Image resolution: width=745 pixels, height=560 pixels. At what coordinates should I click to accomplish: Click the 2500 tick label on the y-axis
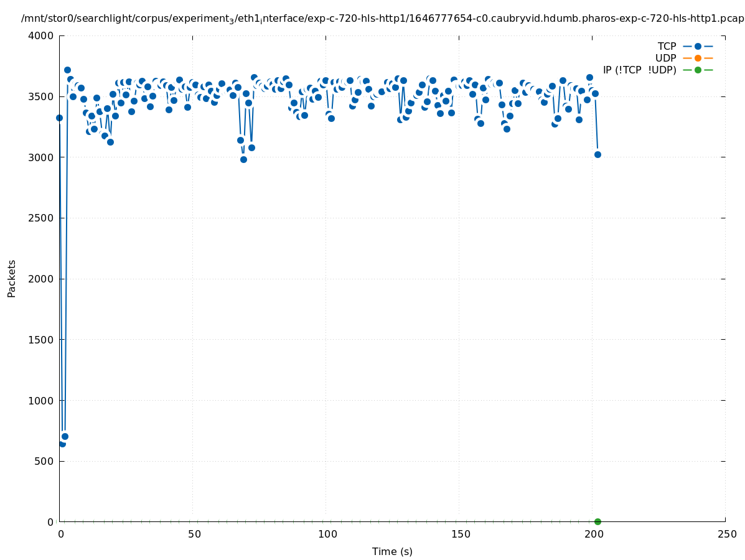coord(42,218)
